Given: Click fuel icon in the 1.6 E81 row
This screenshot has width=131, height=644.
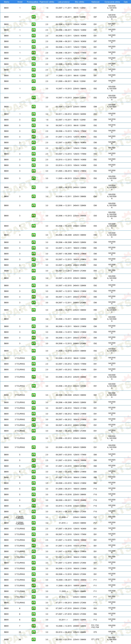Looking at the screenshot, I should point(34,8).
